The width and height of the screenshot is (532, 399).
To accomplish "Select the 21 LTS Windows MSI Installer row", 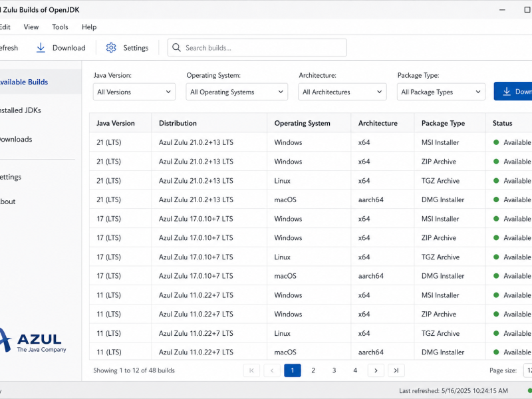I will [x=311, y=142].
